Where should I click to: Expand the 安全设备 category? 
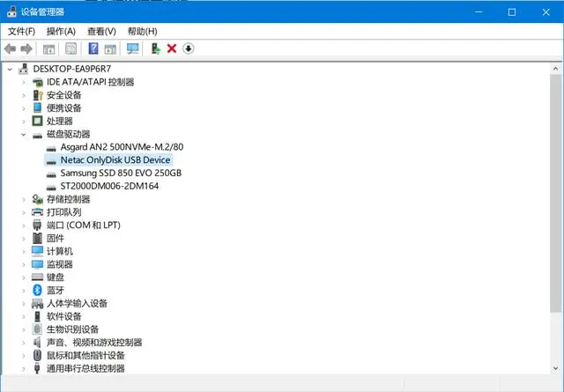24,95
